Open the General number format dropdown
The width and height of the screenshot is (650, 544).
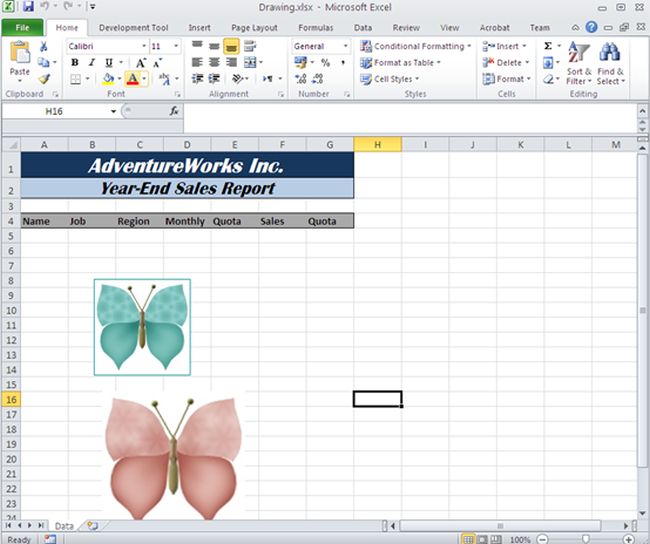tap(345, 46)
